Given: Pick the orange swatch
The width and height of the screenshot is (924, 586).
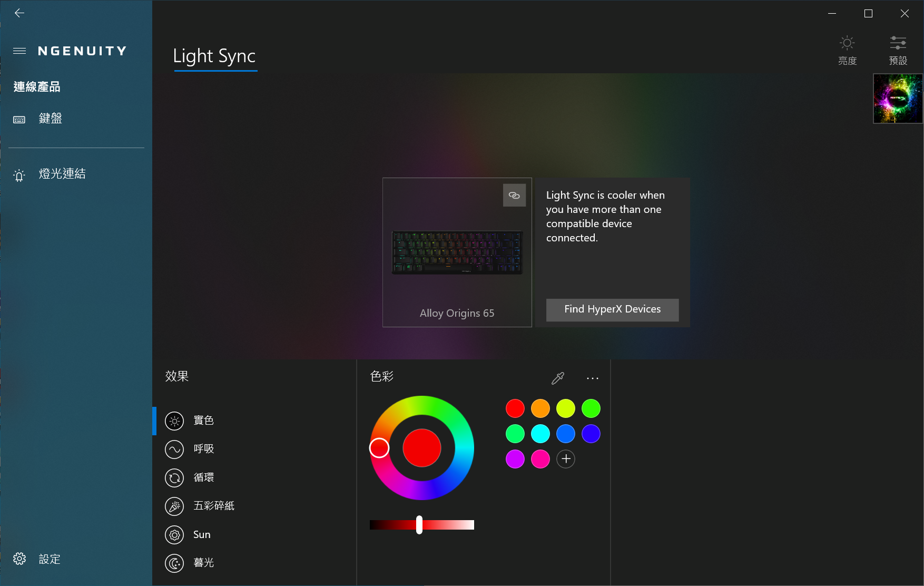Looking at the screenshot, I should tap(540, 408).
